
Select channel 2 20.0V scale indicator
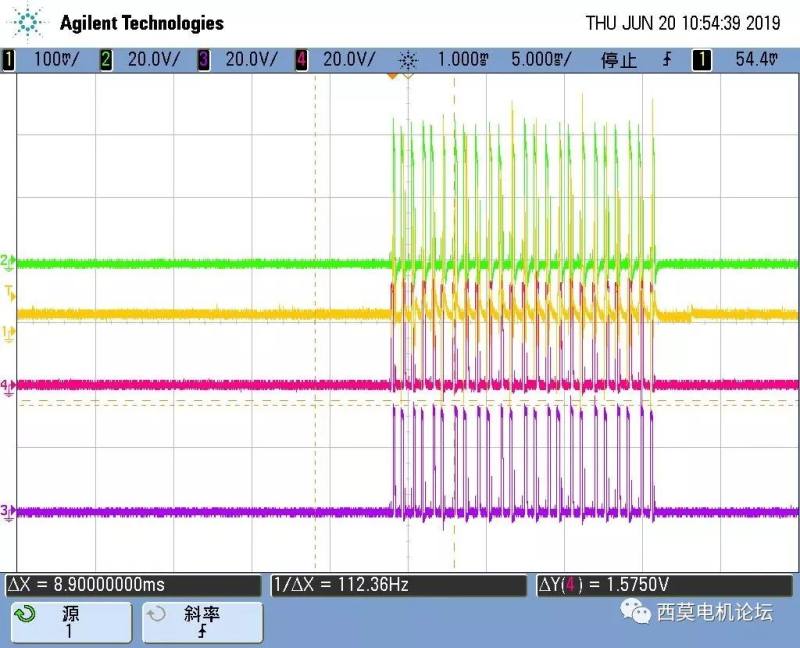click(x=143, y=60)
